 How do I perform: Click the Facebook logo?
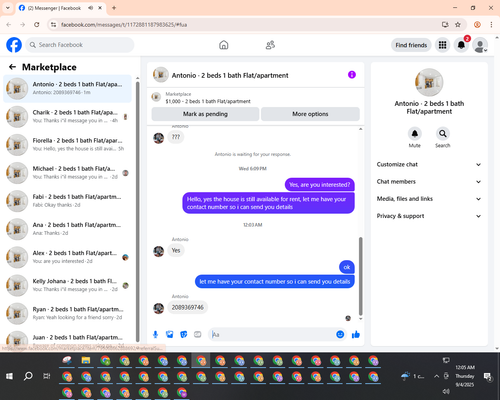click(14, 45)
